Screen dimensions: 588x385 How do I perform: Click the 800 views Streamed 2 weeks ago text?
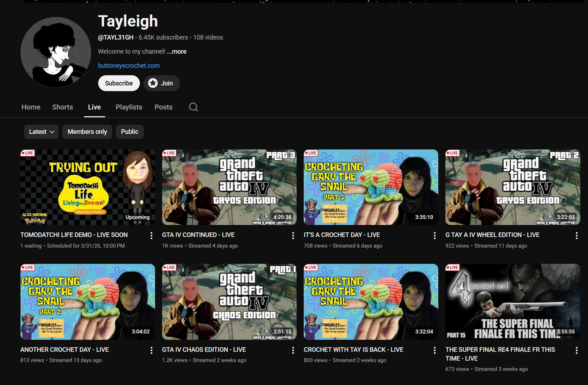point(345,360)
